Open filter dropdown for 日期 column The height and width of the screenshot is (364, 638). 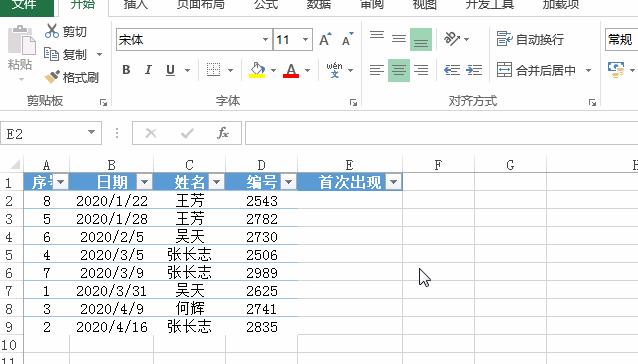point(144,182)
